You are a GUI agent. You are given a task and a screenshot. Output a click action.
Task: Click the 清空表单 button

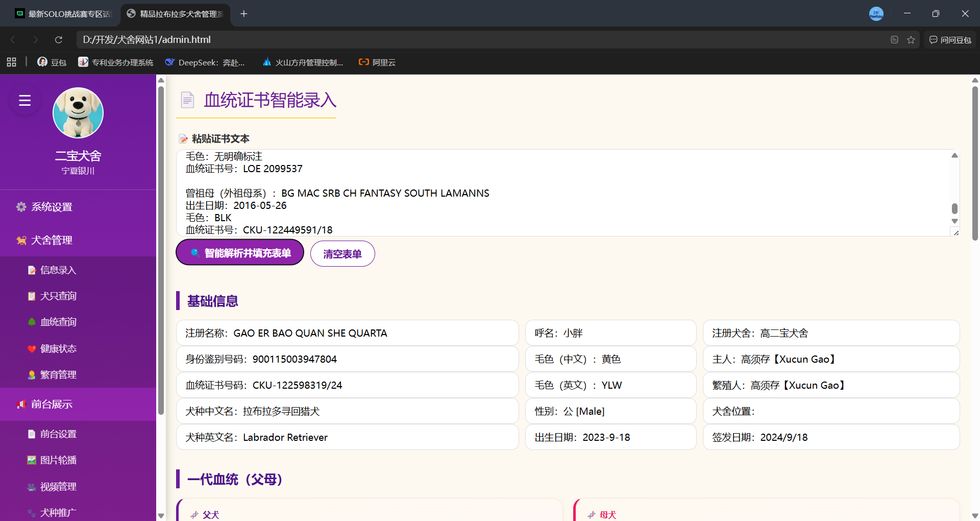342,254
